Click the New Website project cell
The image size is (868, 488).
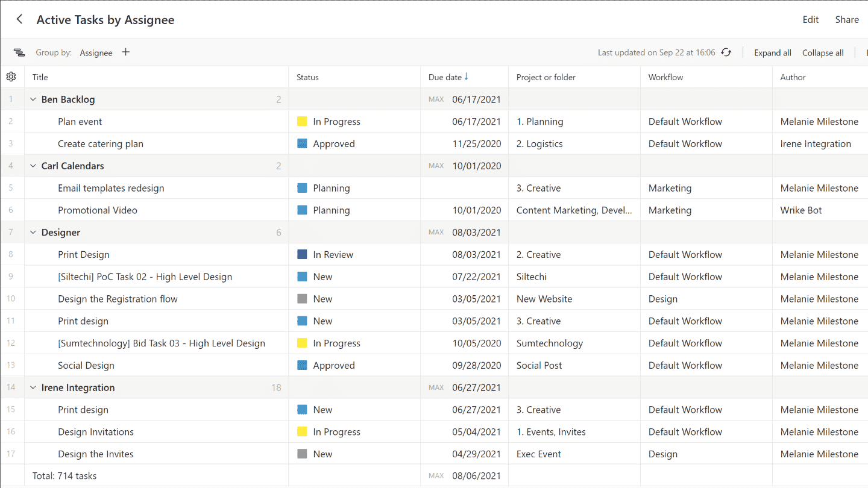[x=574, y=299]
